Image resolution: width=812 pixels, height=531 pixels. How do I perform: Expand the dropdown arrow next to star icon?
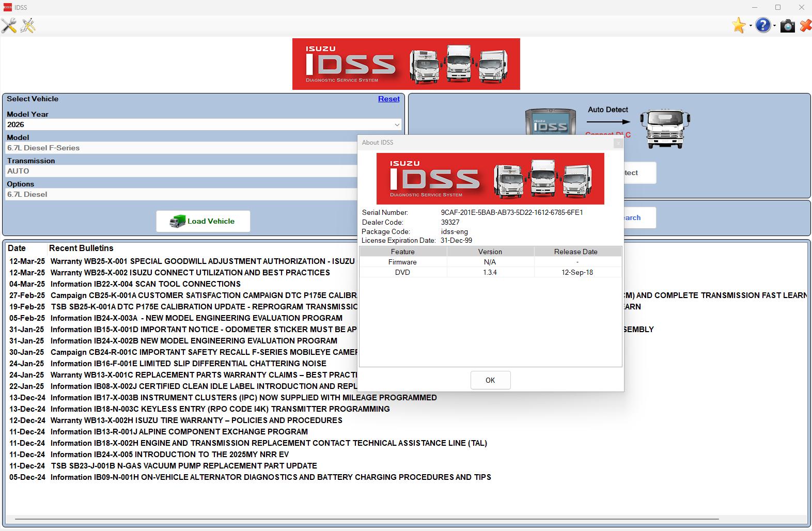pyautogui.click(x=750, y=26)
